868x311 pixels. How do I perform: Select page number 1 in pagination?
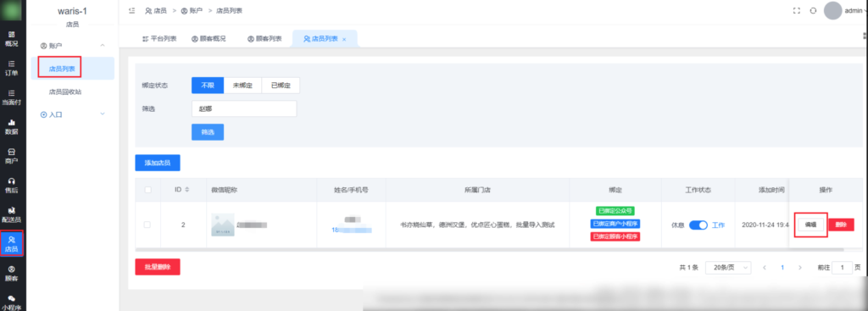tap(782, 267)
